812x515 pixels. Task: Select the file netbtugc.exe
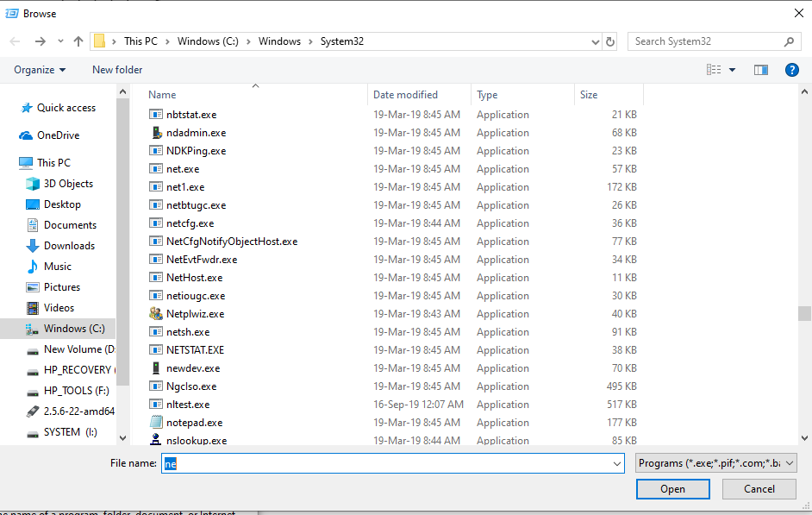coord(197,205)
